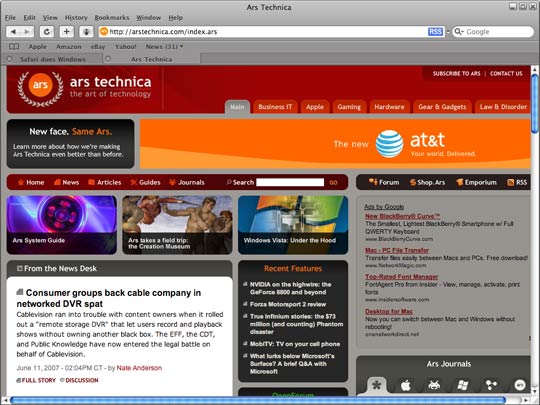The width and height of the screenshot is (540, 405).
Task: Open the Gear & Gadgets section tab
Action: coord(442,107)
